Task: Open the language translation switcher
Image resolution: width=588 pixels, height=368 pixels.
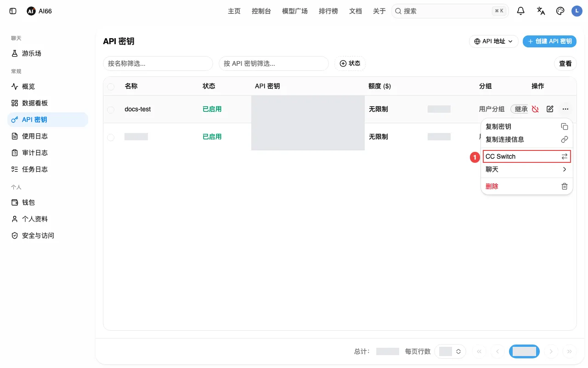Action: click(541, 11)
